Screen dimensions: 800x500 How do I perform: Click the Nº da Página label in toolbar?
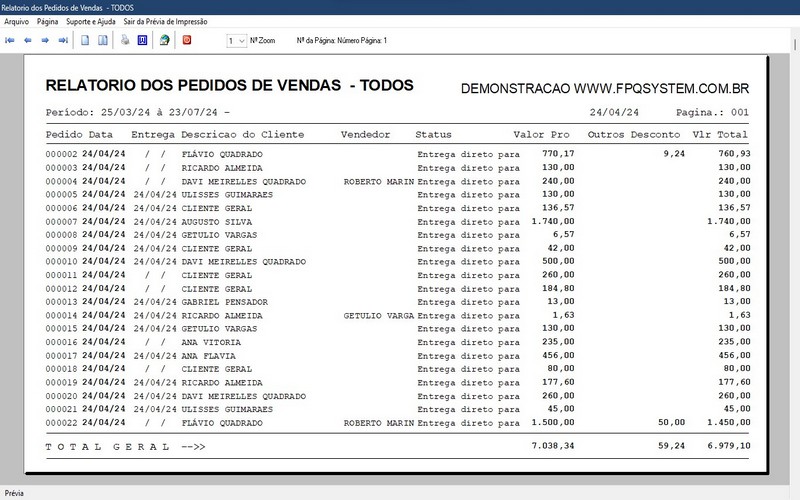342,40
